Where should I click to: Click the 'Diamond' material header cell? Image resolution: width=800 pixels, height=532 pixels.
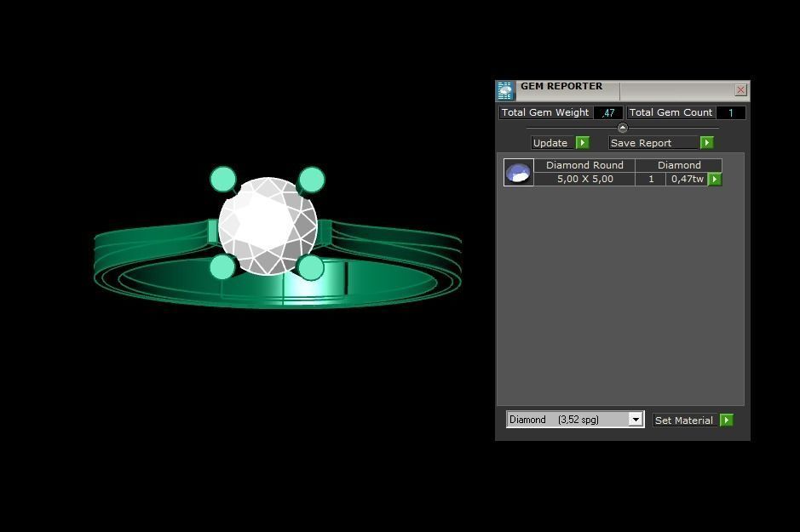point(678,165)
